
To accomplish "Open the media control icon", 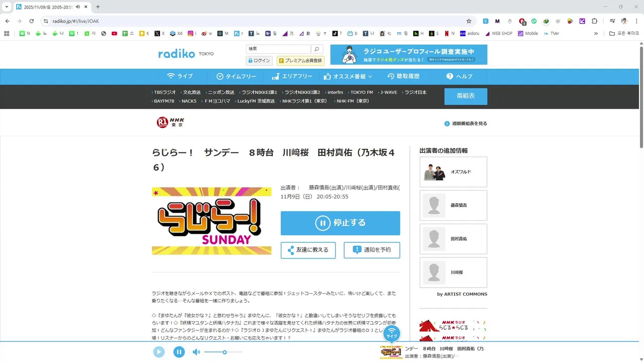I will (612, 21).
